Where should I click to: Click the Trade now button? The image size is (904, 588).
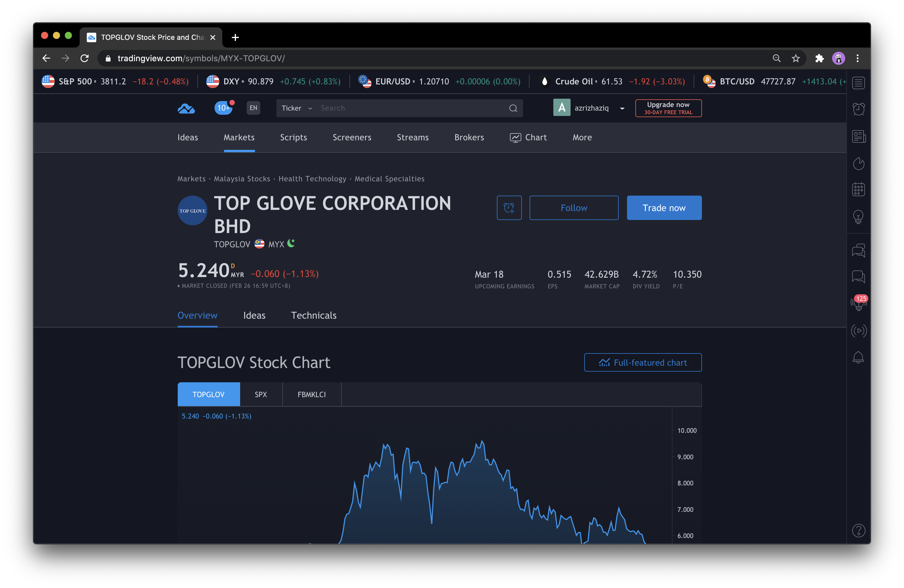coord(664,208)
